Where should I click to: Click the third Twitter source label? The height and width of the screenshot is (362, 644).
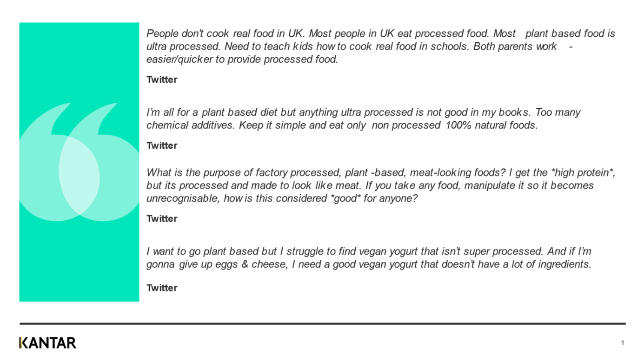tap(162, 218)
